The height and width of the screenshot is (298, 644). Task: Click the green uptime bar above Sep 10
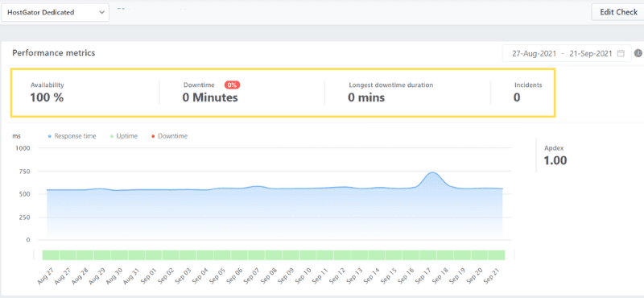point(308,255)
